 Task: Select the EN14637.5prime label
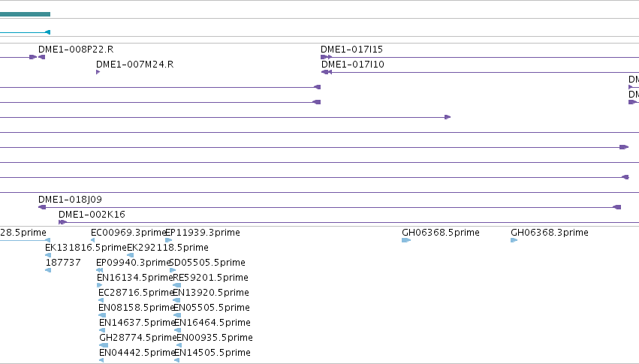pyautogui.click(x=137, y=323)
